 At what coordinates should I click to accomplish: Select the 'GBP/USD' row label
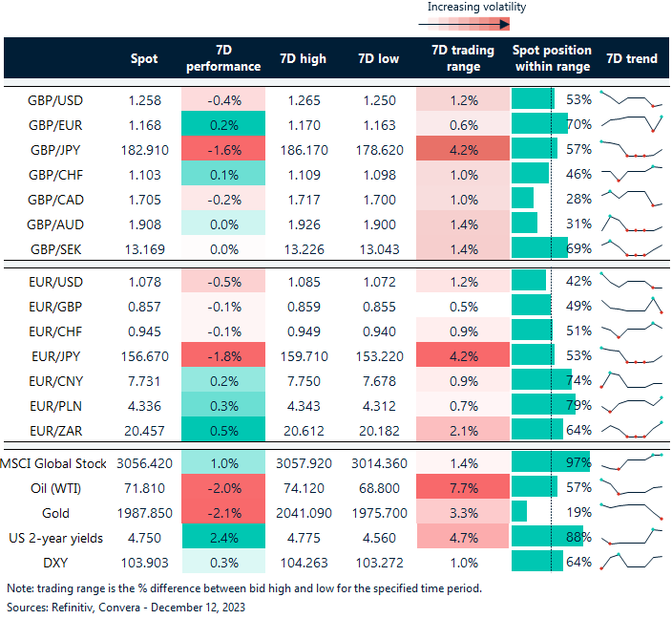(55, 100)
